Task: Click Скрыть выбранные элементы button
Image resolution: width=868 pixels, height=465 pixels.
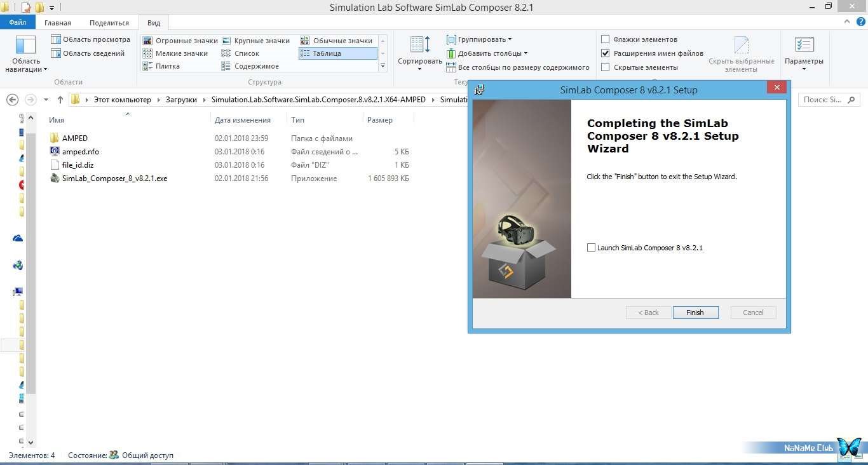Action: click(742, 54)
